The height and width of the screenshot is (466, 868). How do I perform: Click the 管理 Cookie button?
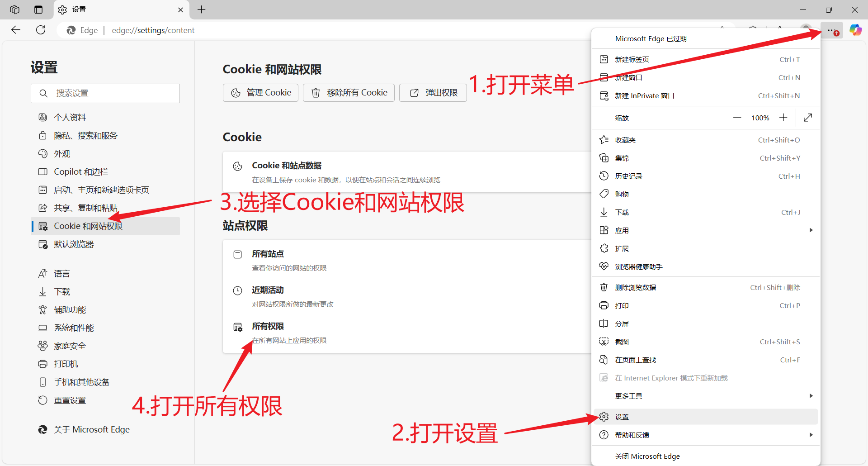(x=260, y=92)
